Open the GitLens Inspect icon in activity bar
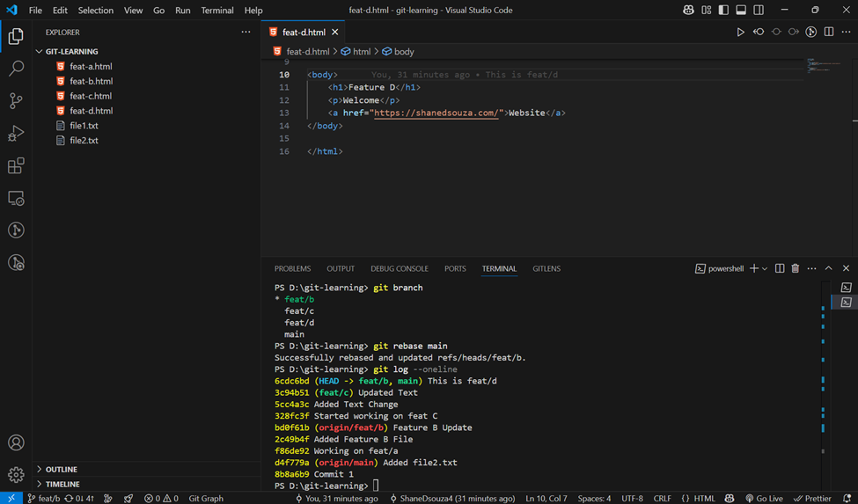Viewport: 858px width, 504px height. pos(16,262)
